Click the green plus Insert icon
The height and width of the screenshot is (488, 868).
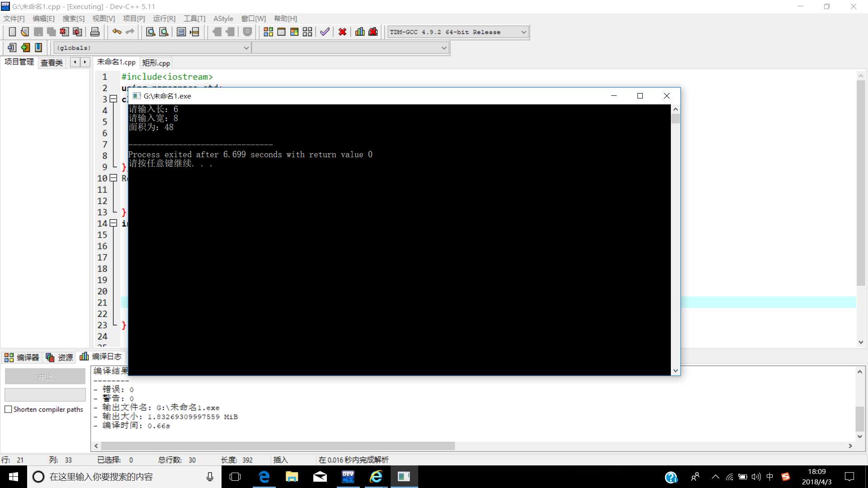coord(25,47)
